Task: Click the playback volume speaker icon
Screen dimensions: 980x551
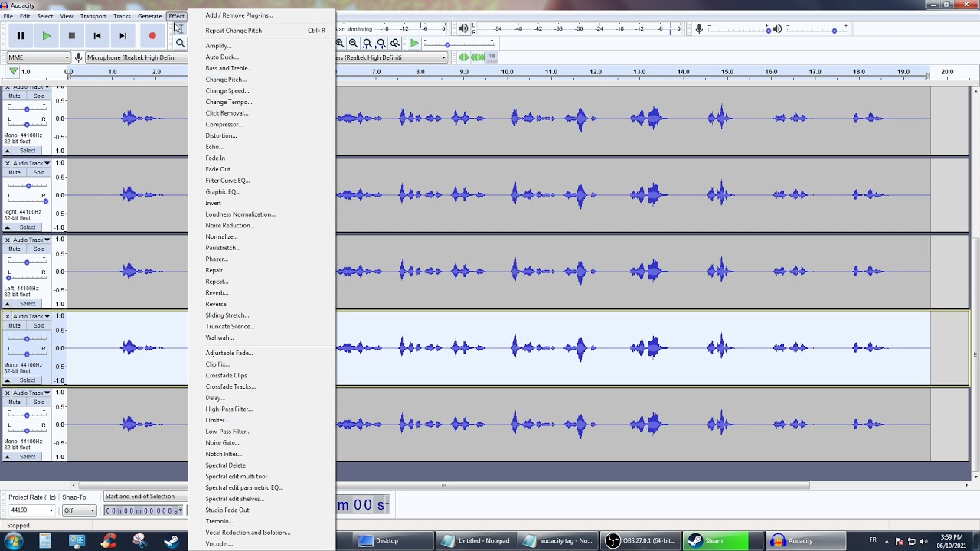Action: (x=777, y=29)
